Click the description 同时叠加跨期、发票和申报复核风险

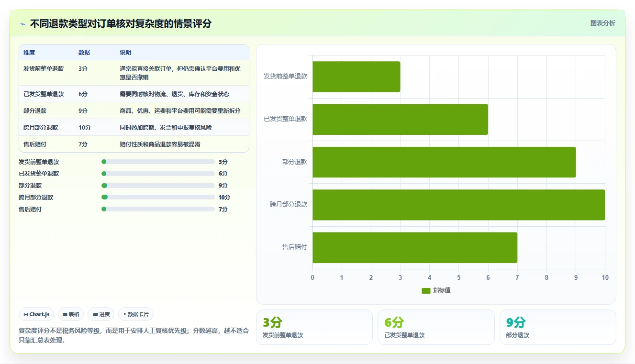(166, 128)
